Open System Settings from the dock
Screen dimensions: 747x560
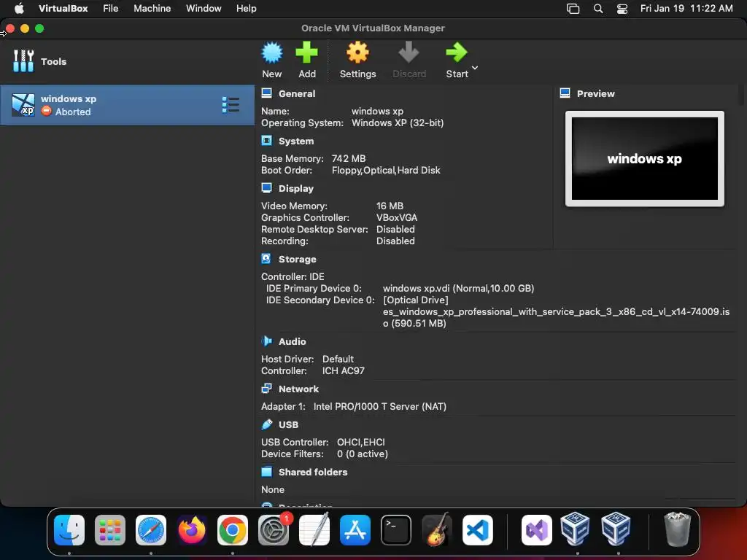pyautogui.click(x=274, y=530)
